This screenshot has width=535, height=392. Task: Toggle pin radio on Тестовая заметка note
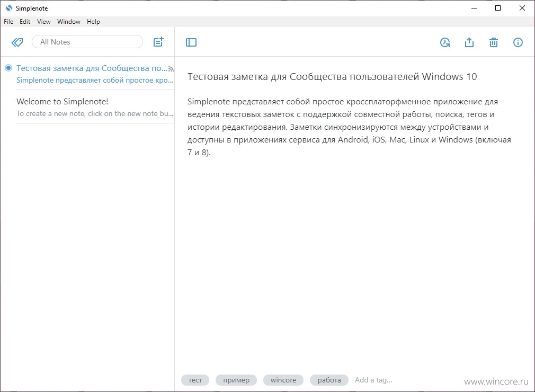tap(8, 68)
